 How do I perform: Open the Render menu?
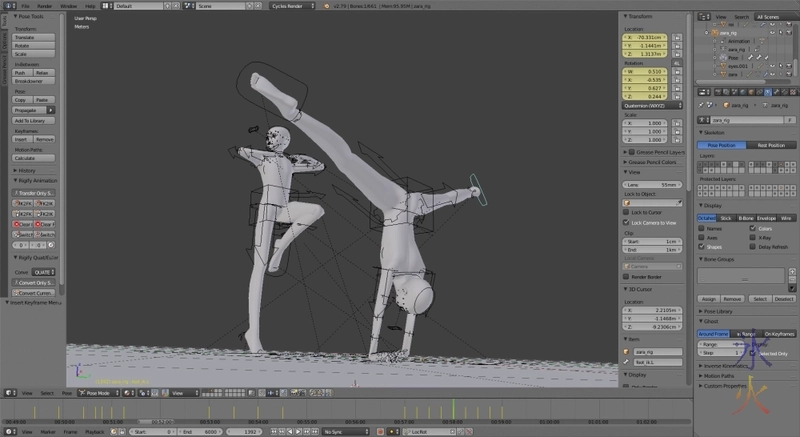tap(45, 6)
